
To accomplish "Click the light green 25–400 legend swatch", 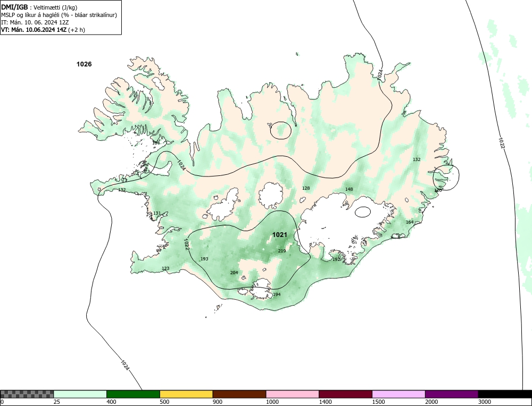I will click(x=80, y=394).
